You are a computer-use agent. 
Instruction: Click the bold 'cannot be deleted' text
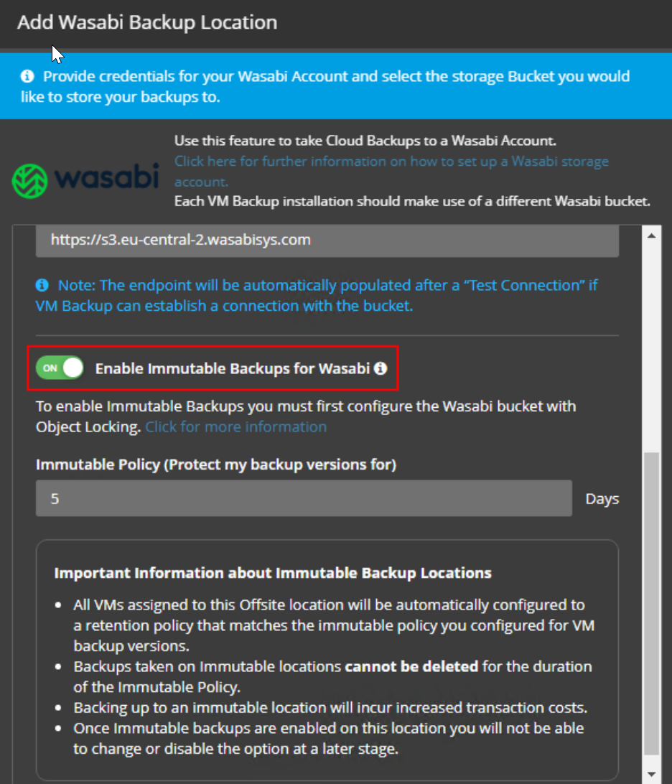[411, 666]
